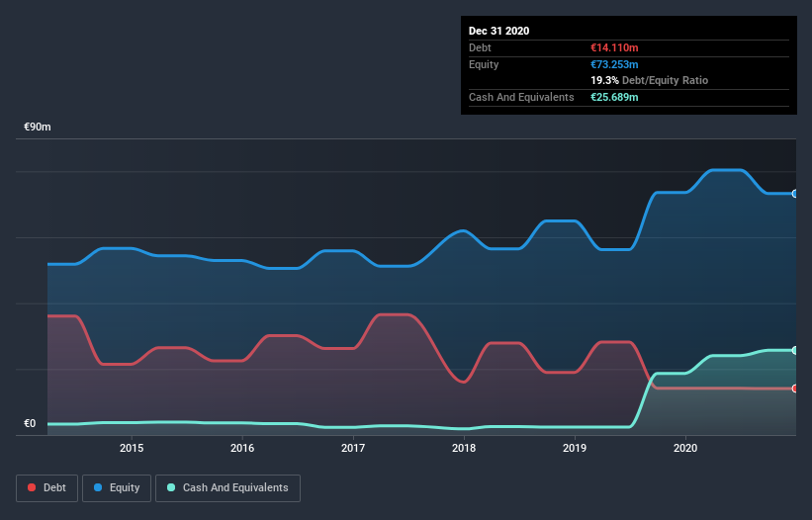The height and width of the screenshot is (520, 812).
Task: Click the €0 y-axis label
Action: pyautogui.click(x=30, y=423)
